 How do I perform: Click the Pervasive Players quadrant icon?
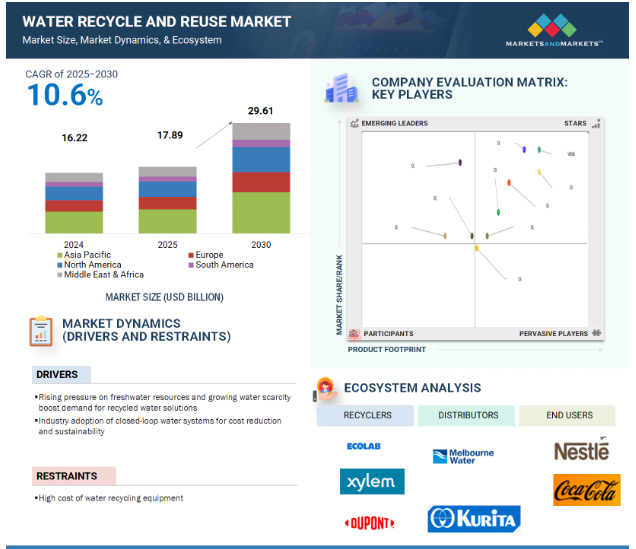[x=596, y=333]
